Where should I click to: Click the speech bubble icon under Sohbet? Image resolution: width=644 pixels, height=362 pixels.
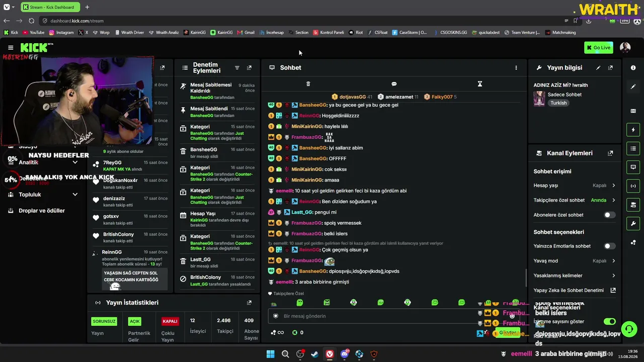(x=394, y=84)
